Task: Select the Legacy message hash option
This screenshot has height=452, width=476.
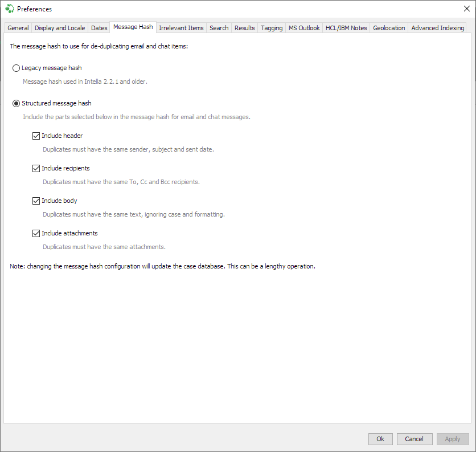Action: tap(16, 68)
